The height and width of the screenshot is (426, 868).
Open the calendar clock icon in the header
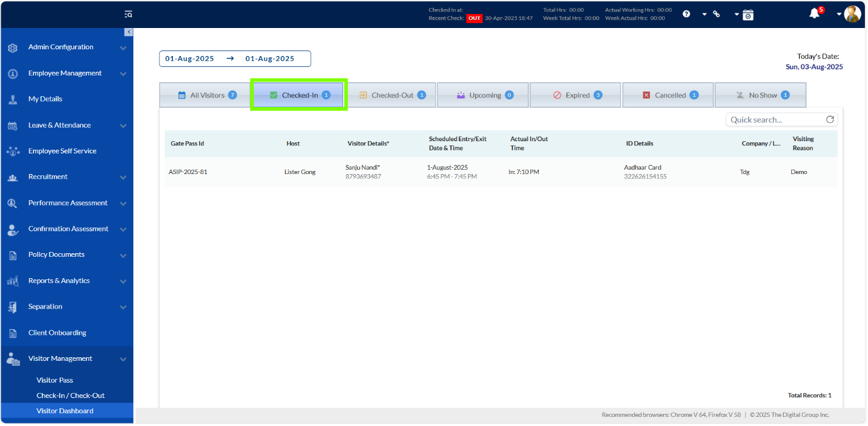pos(748,15)
